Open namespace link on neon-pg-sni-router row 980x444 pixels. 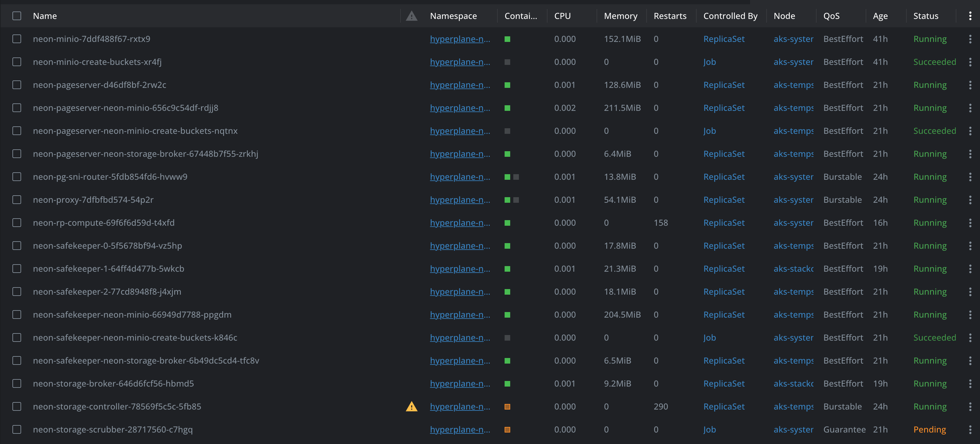[460, 177]
